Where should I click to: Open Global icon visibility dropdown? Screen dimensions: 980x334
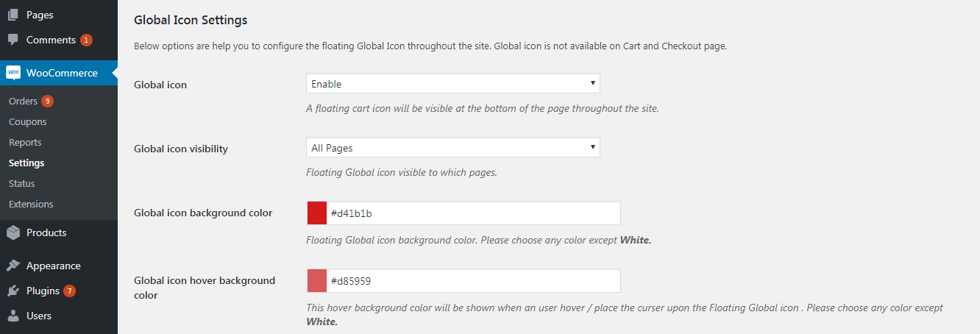(452, 148)
